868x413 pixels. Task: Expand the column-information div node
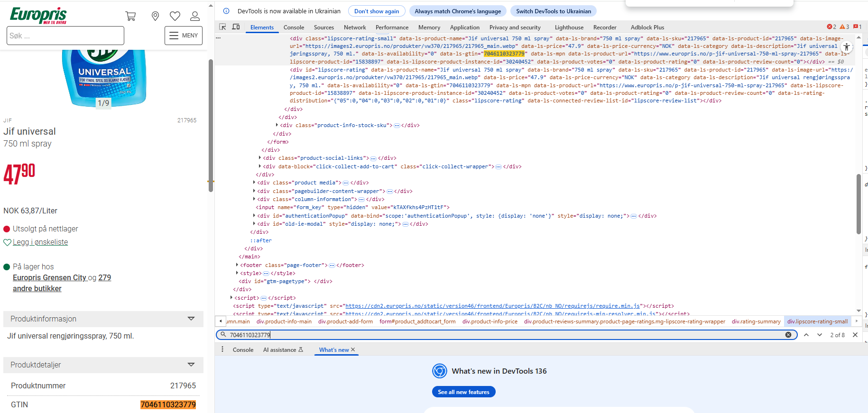[x=254, y=199]
